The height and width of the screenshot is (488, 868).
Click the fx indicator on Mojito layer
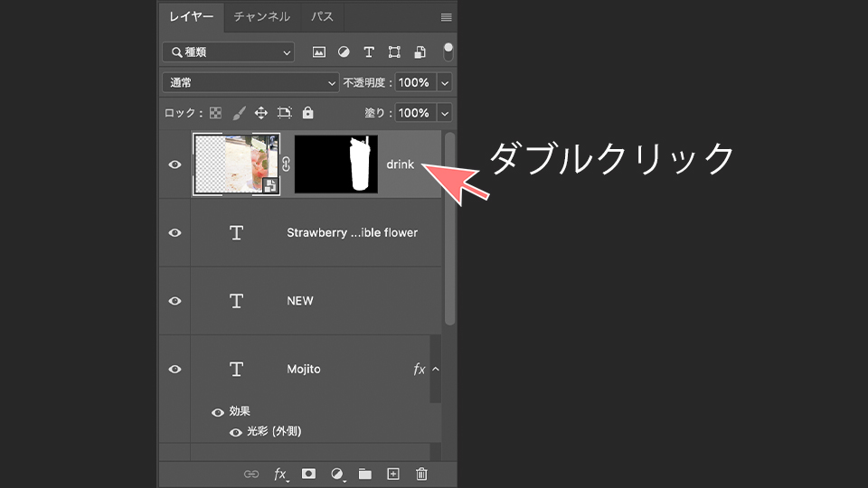pyautogui.click(x=419, y=369)
